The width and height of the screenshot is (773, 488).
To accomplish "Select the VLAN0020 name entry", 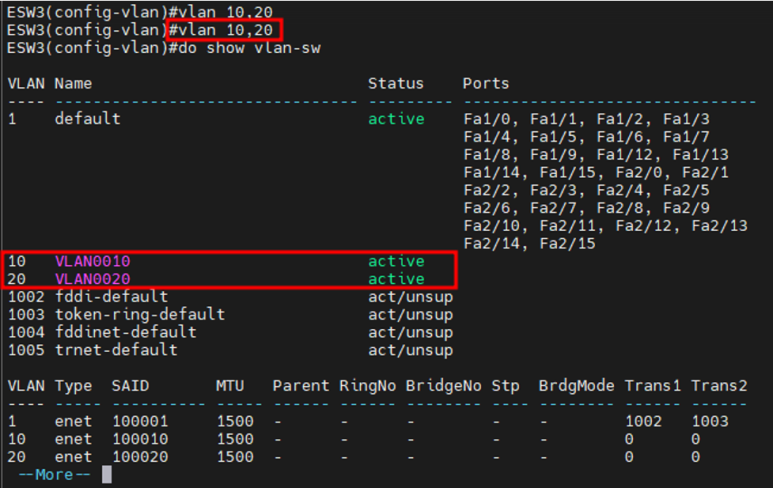I will click(92, 279).
